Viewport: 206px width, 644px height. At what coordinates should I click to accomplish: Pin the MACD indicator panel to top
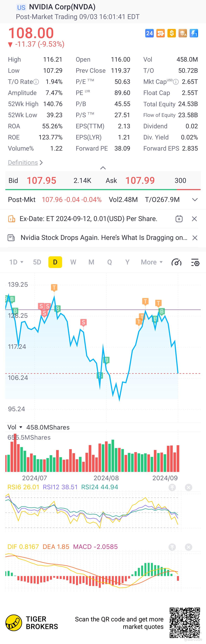[172, 547]
